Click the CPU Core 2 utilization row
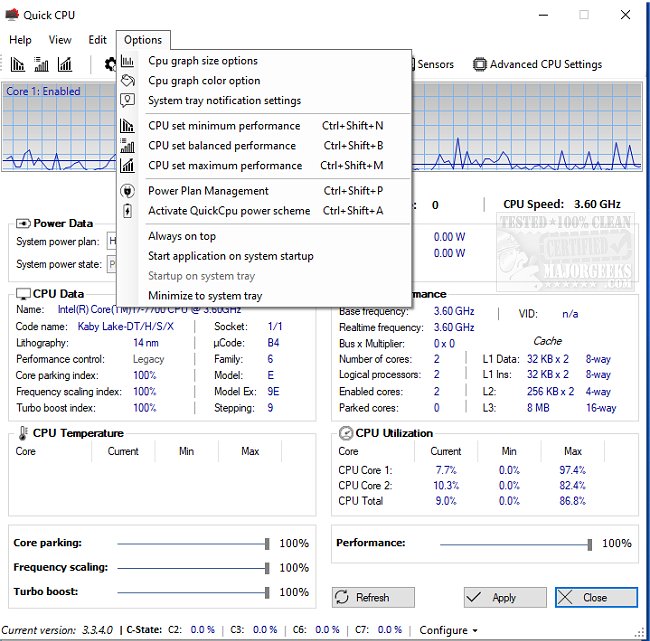 coord(462,485)
